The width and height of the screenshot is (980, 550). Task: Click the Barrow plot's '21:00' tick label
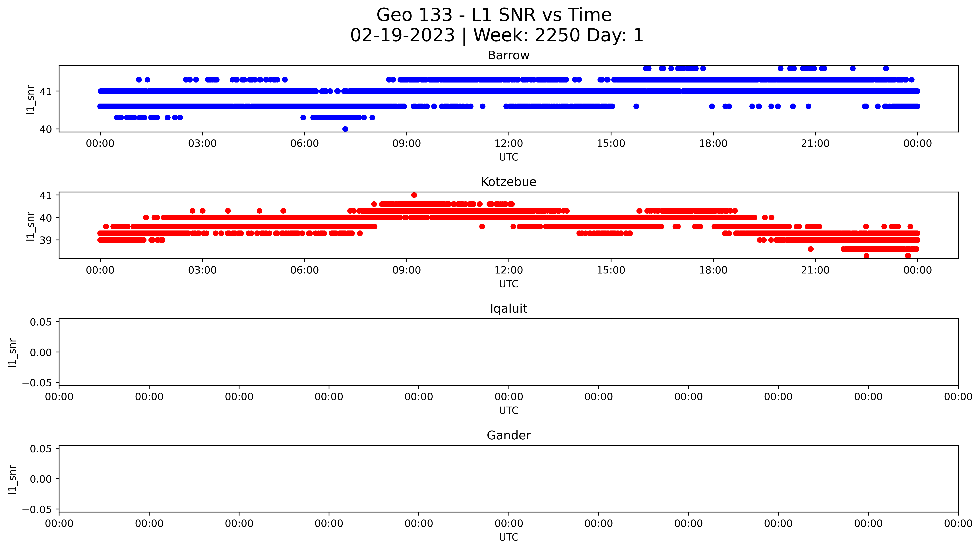[x=815, y=143]
